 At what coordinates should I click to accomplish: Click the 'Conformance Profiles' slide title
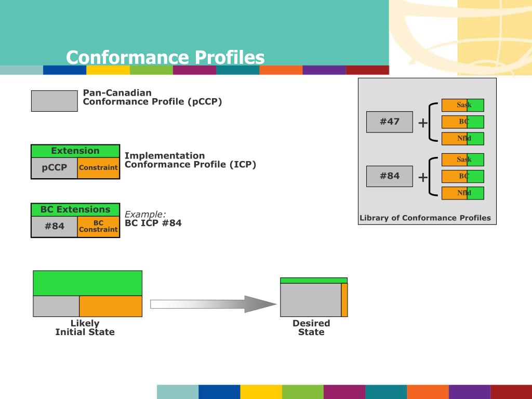click(165, 57)
